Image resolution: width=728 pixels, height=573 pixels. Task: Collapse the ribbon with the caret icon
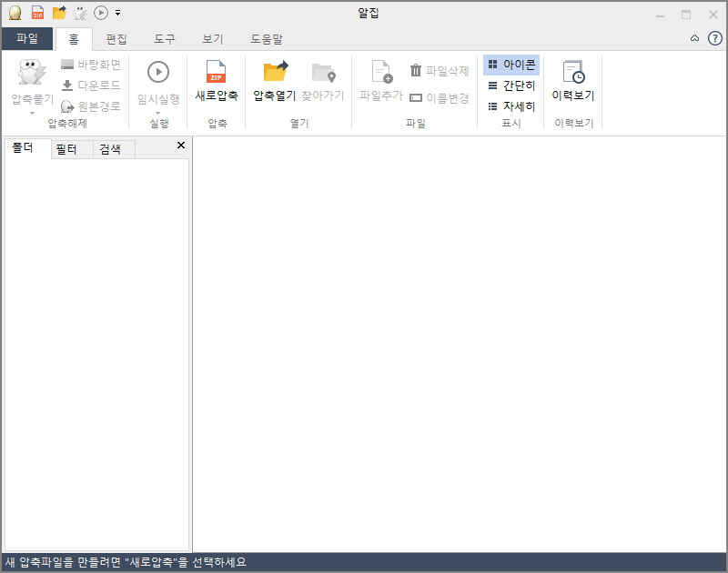coord(694,38)
